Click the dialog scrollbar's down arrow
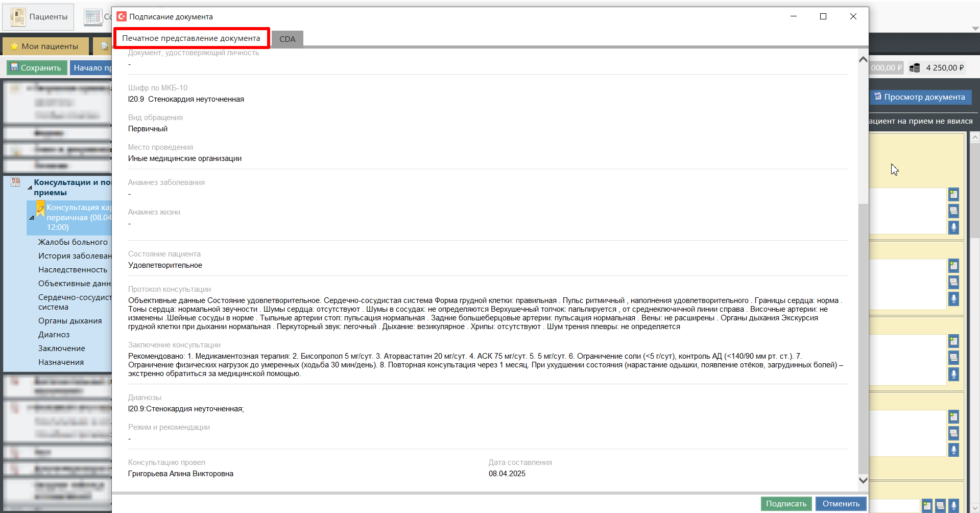This screenshot has width=980, height=513. (x=863, y=480)
